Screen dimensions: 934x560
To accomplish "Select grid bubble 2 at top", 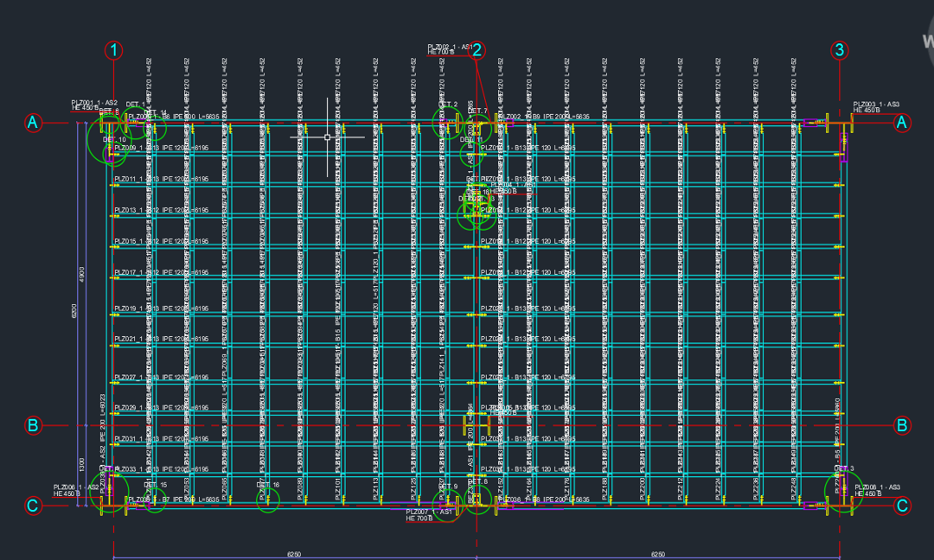I will tap(477, 51).
